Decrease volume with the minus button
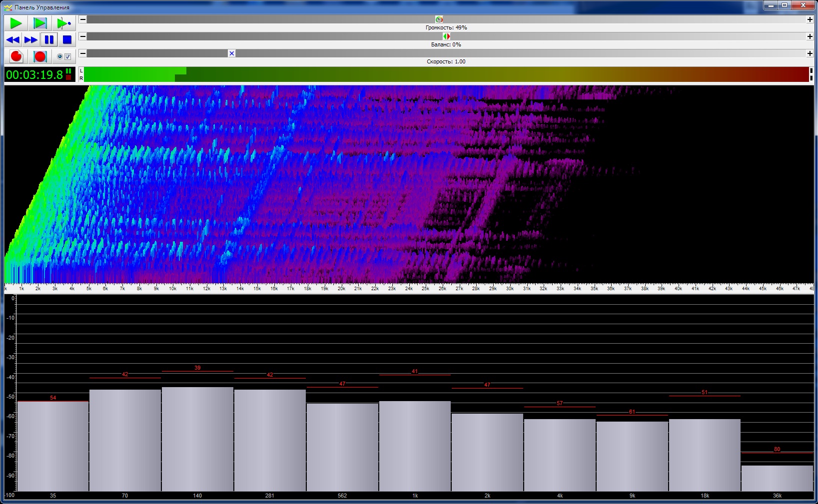Viewport: 818px width, 504px height. tap(83, 19)
